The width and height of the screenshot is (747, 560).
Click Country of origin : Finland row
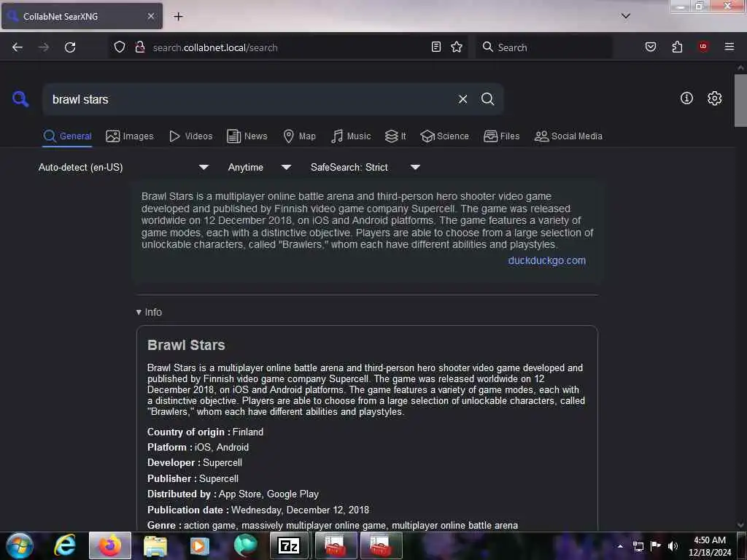[x=205, y=432]
